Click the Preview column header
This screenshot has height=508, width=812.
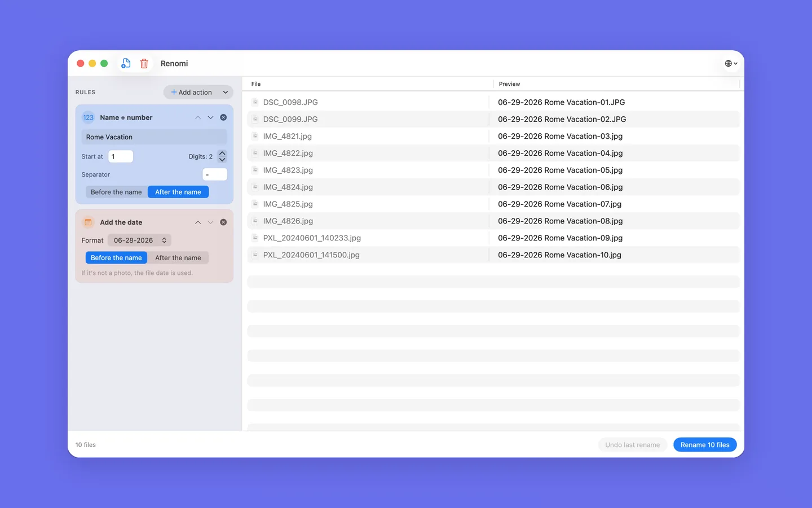pos(509,84)
